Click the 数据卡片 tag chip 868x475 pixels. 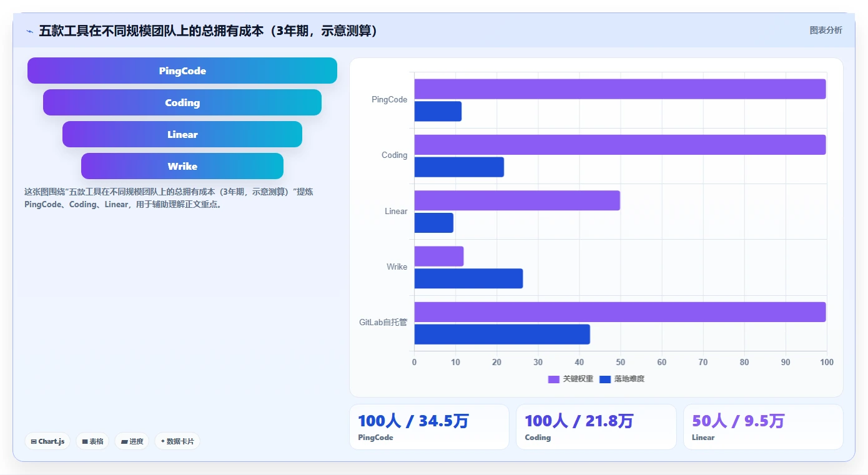click(177, 441)
